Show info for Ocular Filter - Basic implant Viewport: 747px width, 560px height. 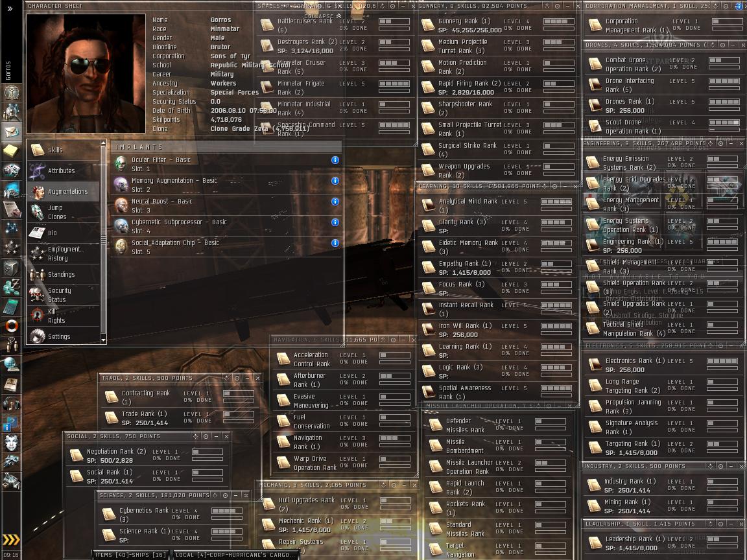pos(335,160)
